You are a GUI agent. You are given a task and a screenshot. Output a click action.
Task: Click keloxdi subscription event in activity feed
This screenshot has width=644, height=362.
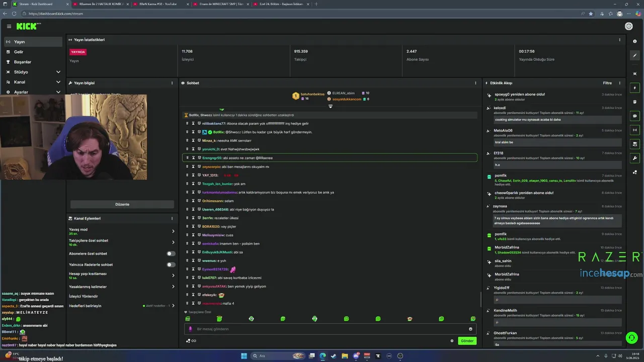point(554,114)
